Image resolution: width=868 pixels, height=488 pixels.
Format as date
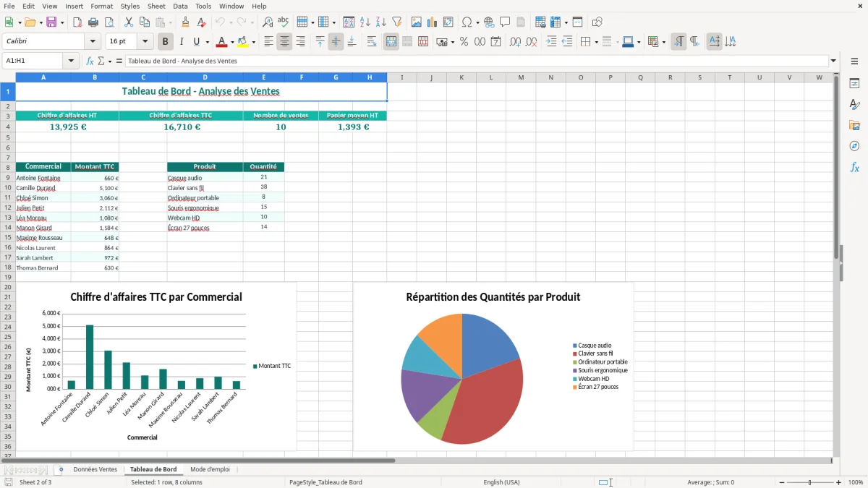495,42
